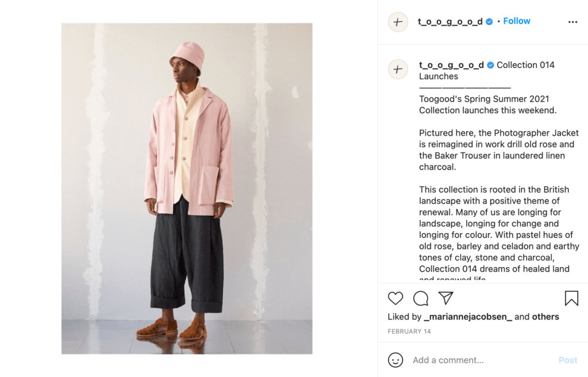Open comments via the speech bubble icon

point(421,298)
